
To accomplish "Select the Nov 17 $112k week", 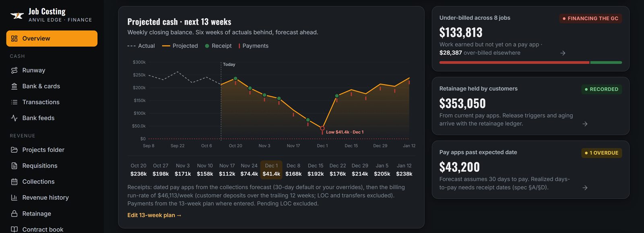I will click(x=227, y=170).
